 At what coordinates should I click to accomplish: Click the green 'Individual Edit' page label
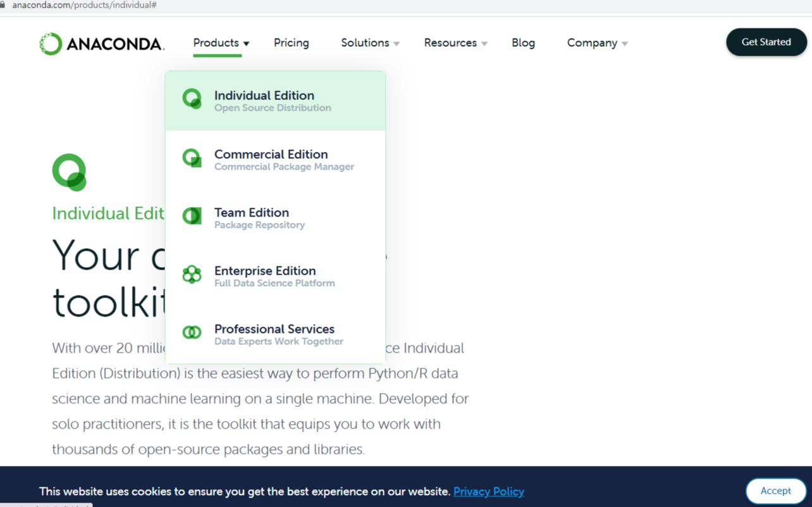click(108, 213)
